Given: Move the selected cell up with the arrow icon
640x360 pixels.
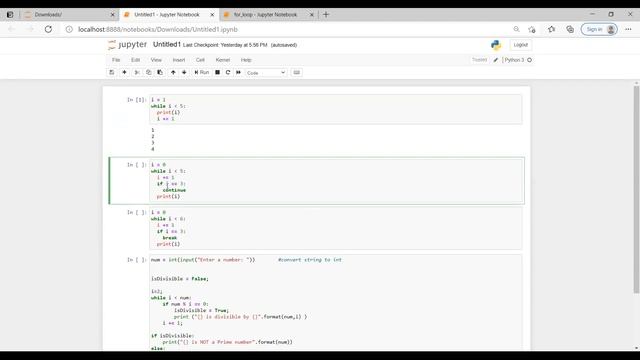Looking at the screenshot, I should 173,72.
